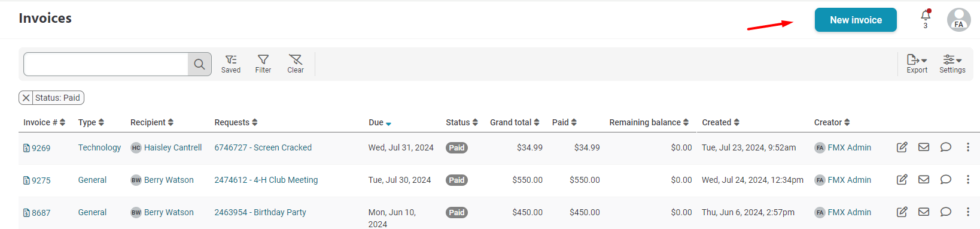Sort by Invoice # column

(x=44, y=122)
